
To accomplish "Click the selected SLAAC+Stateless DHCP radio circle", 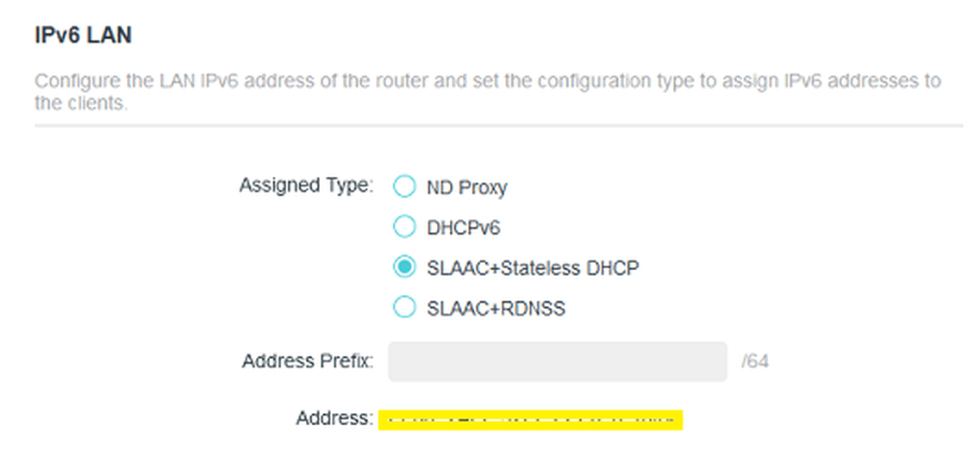I will (404, 267).
